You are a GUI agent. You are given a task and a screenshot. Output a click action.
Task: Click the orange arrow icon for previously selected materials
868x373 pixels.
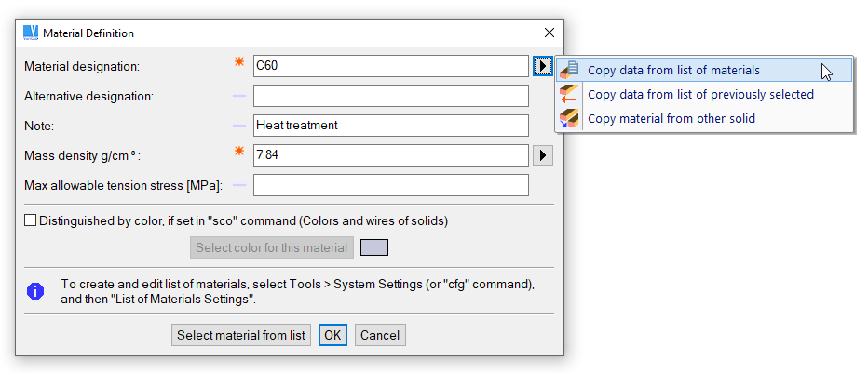[569, 94]
